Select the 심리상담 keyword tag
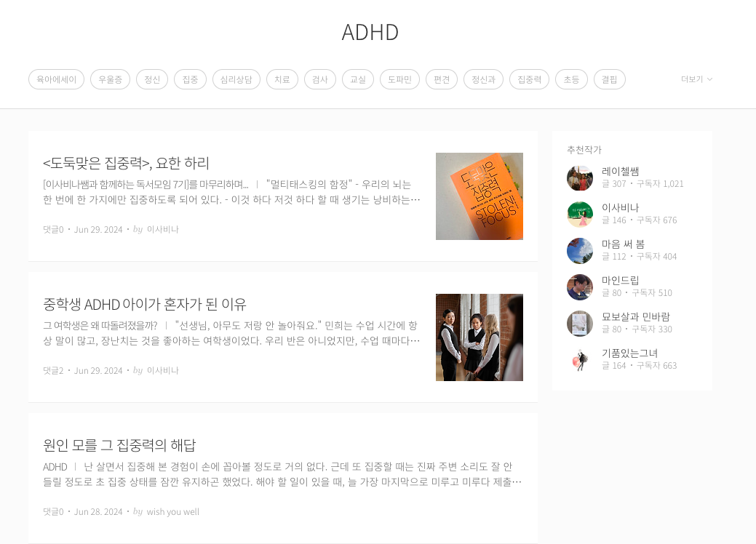The image size is (756, 544). [x=236, y=79]
